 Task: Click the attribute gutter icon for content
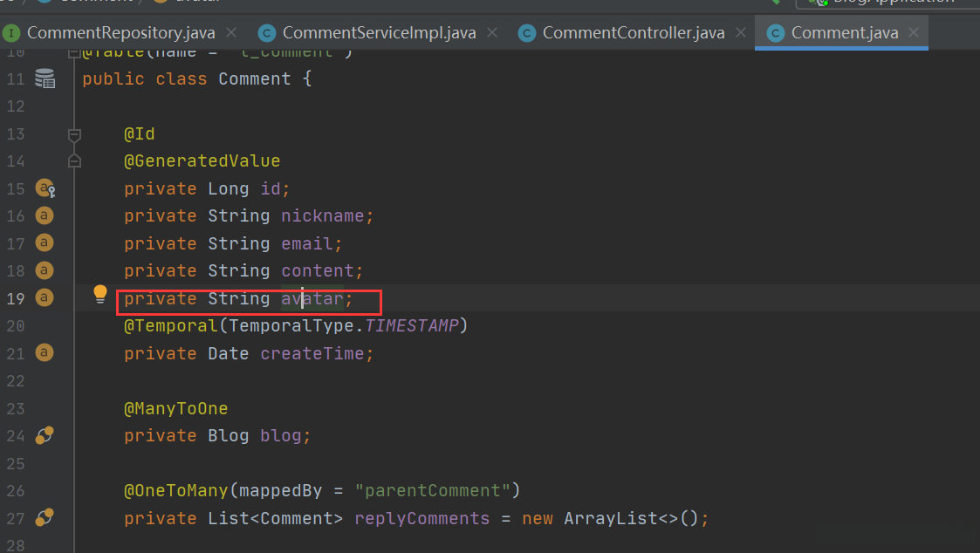tap(44, 270)
